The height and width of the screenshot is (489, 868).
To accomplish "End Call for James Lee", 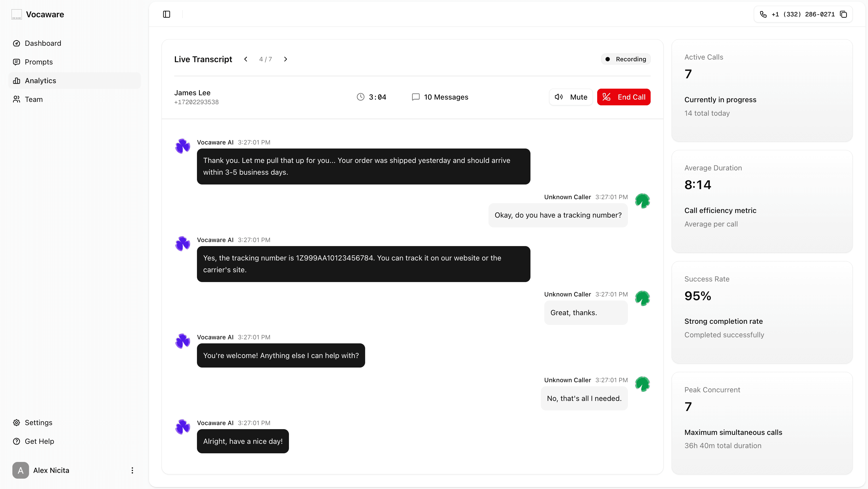I will coord(623,97).
